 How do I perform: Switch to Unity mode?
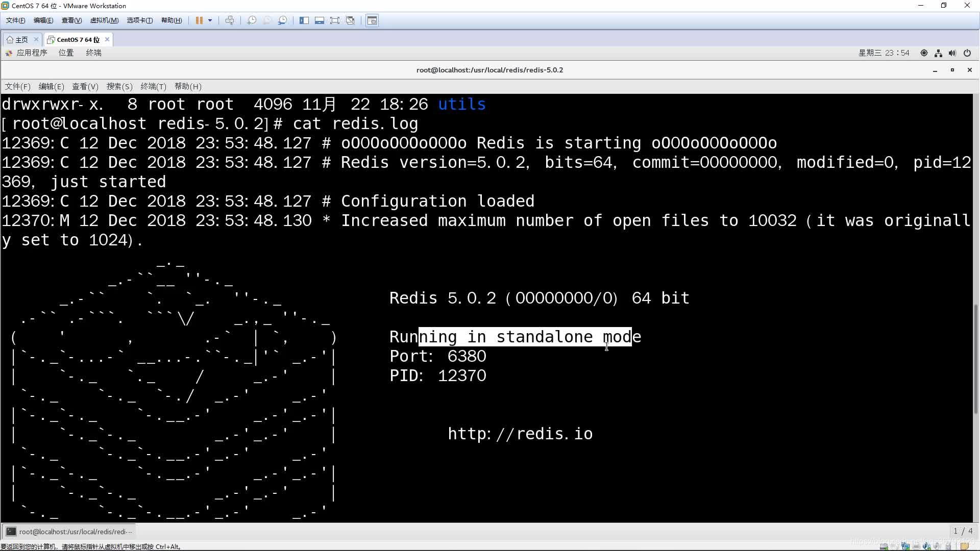click(350, 20)
